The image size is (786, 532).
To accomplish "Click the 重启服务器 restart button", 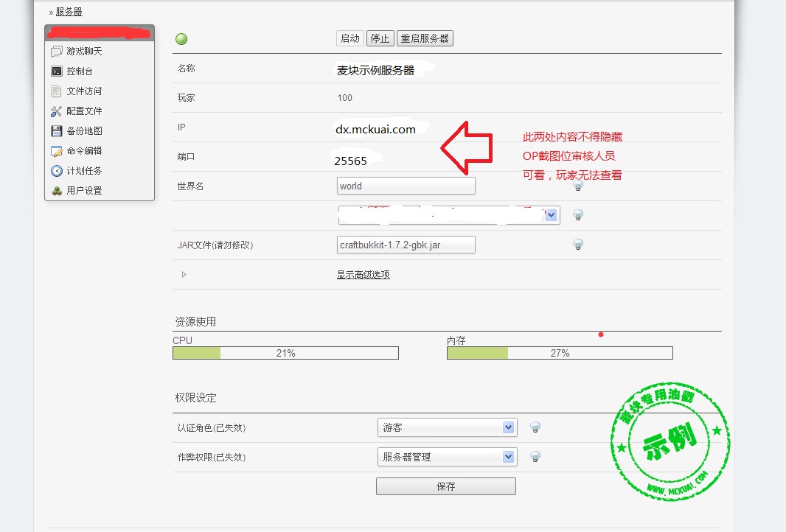I will click(425, 38).
